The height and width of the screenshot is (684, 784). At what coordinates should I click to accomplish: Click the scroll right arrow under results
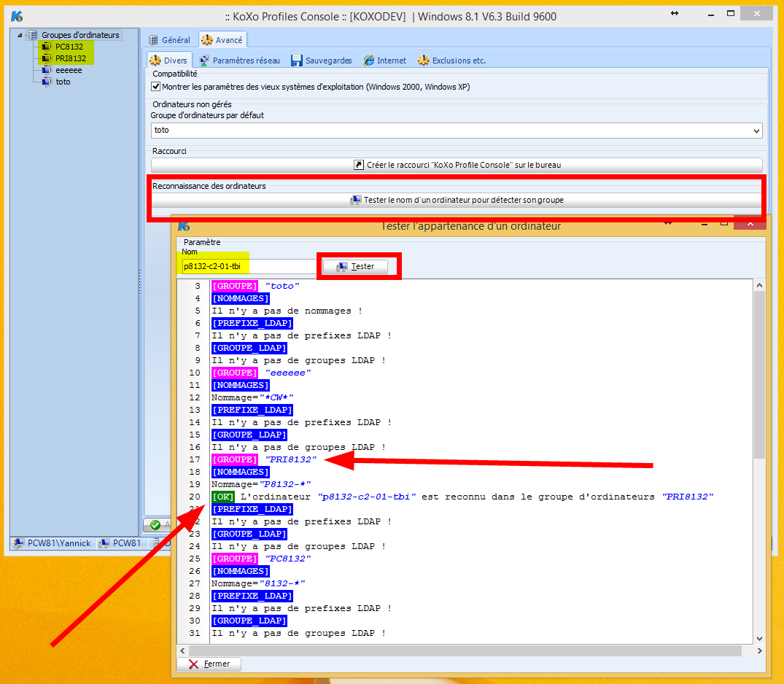point(759,650)
